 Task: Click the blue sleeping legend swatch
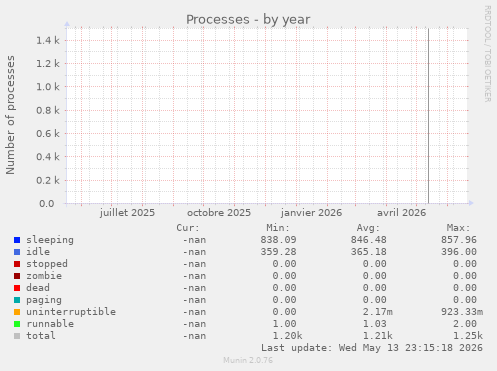(17, 240)
